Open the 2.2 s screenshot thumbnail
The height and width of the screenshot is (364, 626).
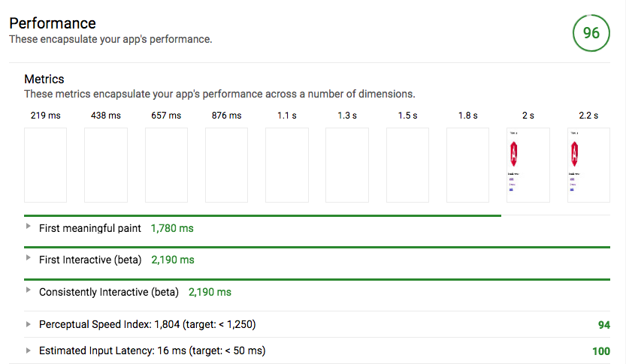pos(588,165)
